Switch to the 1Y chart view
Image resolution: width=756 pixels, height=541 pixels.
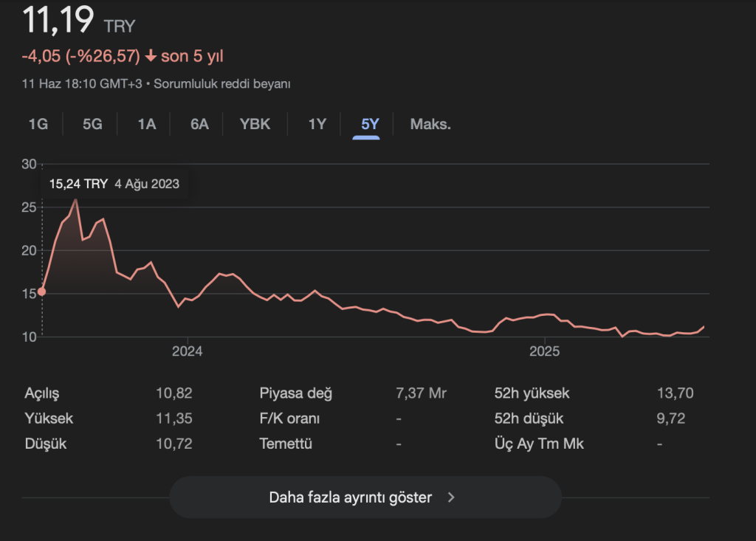(317, 124)
